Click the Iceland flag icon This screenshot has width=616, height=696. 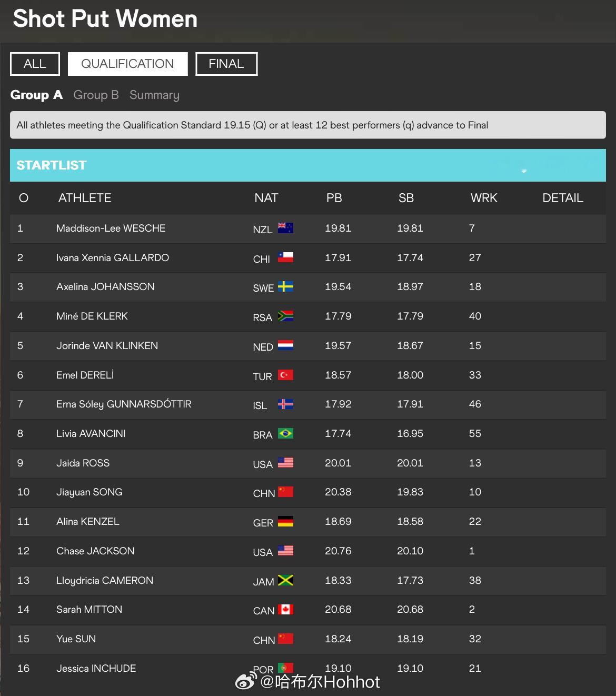(285, 404)
